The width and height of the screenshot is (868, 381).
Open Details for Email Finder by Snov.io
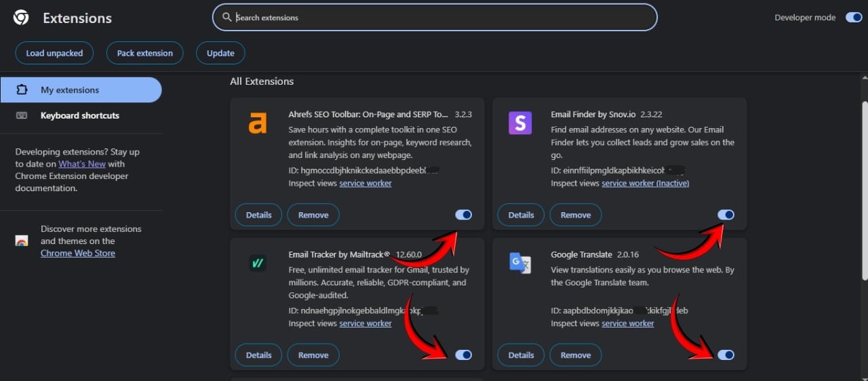click(x=521, y=215)
